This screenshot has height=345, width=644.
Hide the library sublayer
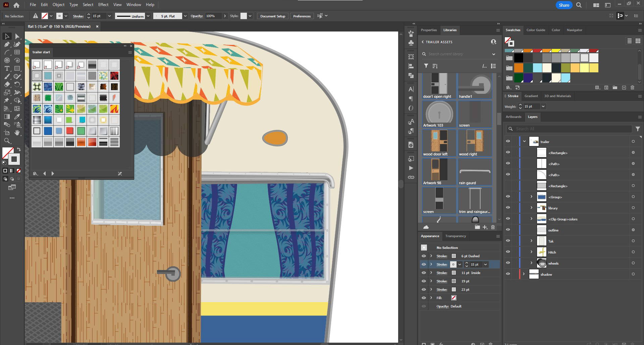click(x=508, y=208)
